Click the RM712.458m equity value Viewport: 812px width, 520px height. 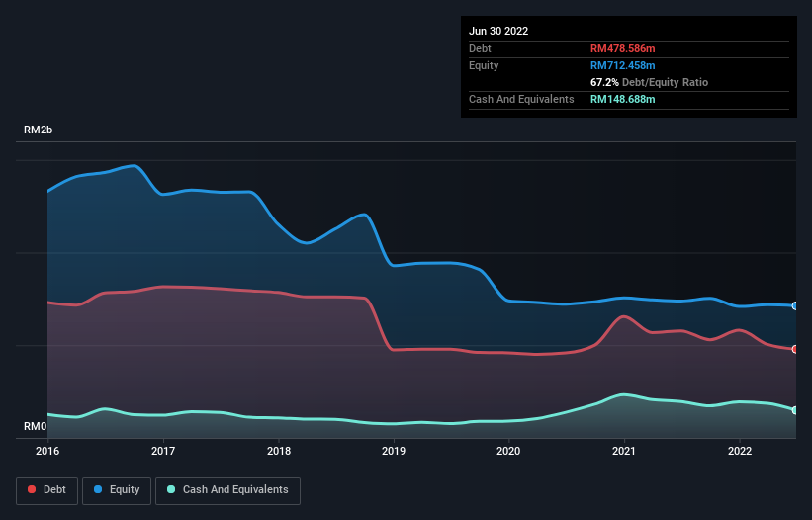coord(622,65)
